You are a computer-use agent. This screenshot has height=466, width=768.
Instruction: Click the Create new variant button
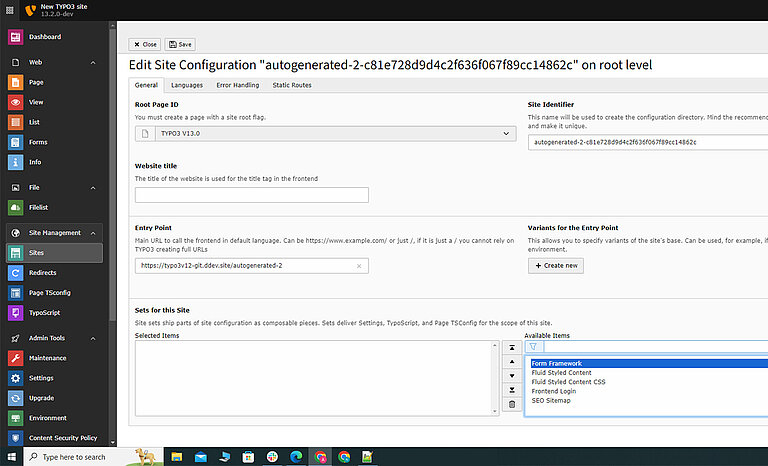556,266
